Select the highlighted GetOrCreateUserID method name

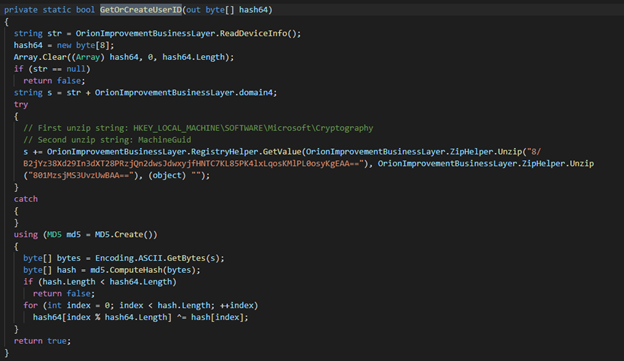click(141, 10)
